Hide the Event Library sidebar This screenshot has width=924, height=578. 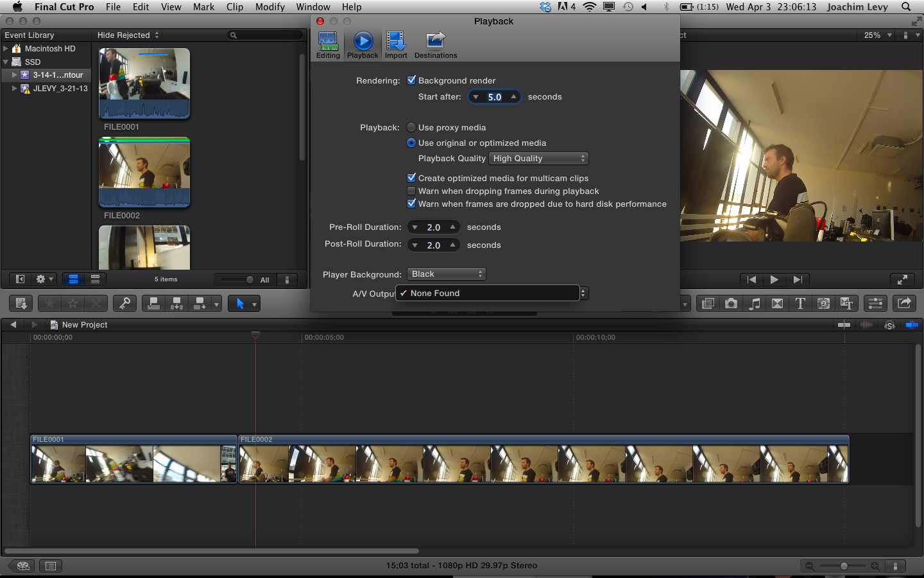click(x=20, y=279)
